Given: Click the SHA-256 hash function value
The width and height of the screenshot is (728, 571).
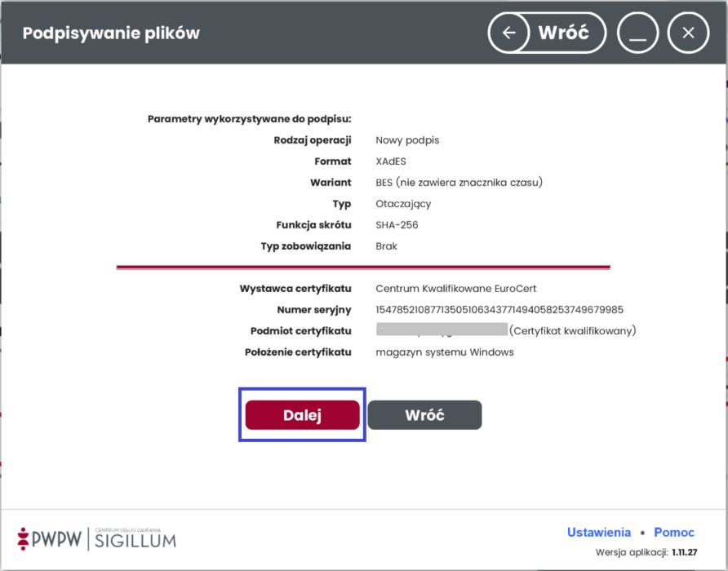Looking at the screenshot, I should coord(397,224).
